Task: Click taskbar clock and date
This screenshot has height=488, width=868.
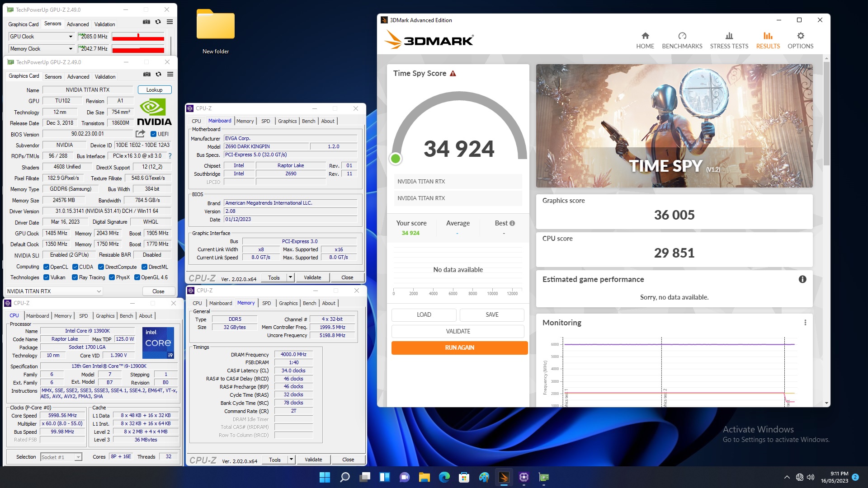Action: tap(835, 477)
